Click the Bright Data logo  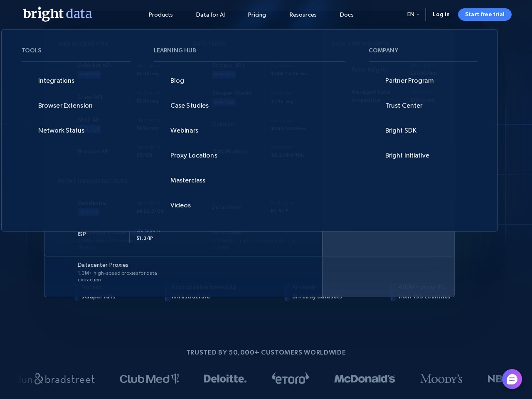[x=57, y=14]
